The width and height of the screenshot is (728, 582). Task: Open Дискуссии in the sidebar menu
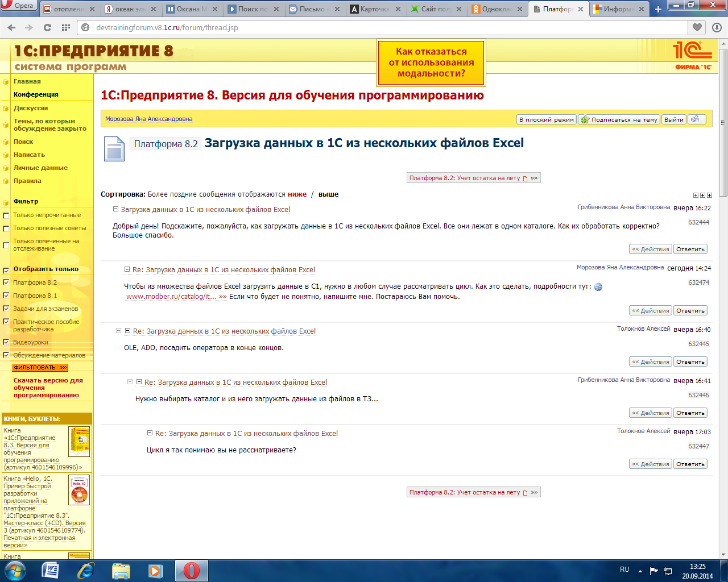(x=31, y=108)
